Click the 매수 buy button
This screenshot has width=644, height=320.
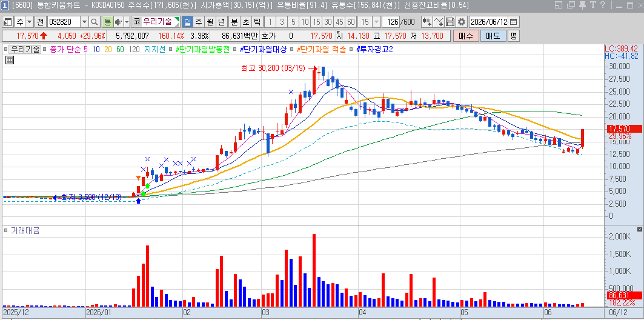[x=466, y=36]
